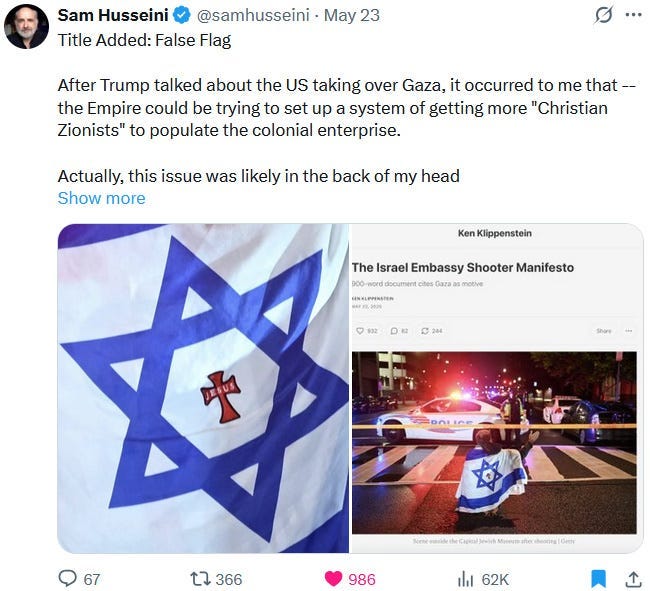Viewport: 650px width, 591px height.
Task: Click the 67 replies count
Action: pos(92,579)
